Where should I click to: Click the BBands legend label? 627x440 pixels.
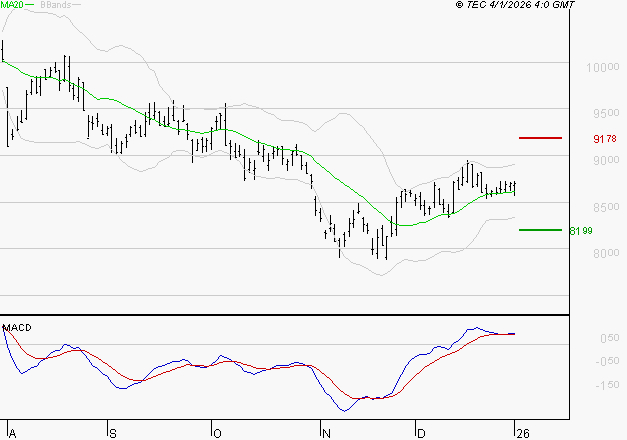[55, 5]
